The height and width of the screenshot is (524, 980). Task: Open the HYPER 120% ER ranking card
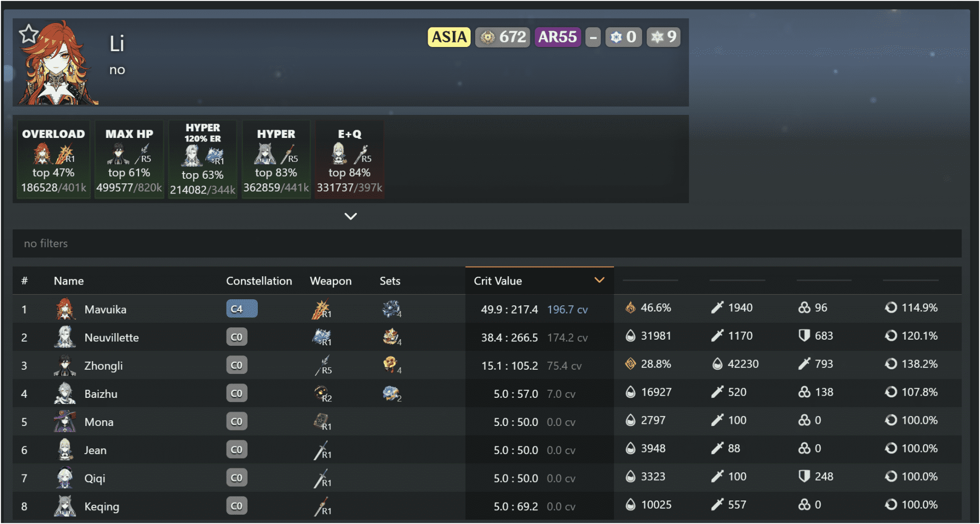[203, 160]
